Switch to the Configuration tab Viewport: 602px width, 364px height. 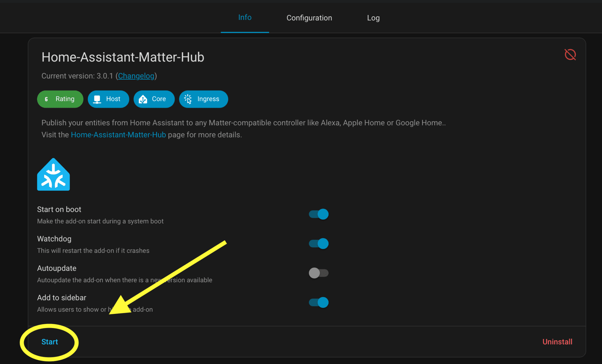[309, 18]
